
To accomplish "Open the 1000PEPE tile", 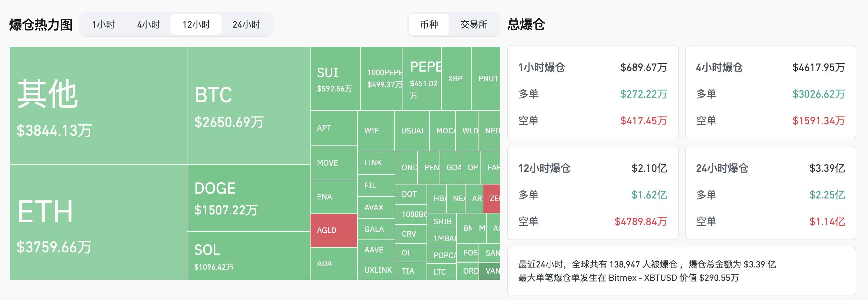I will click(x=381, y=79).
